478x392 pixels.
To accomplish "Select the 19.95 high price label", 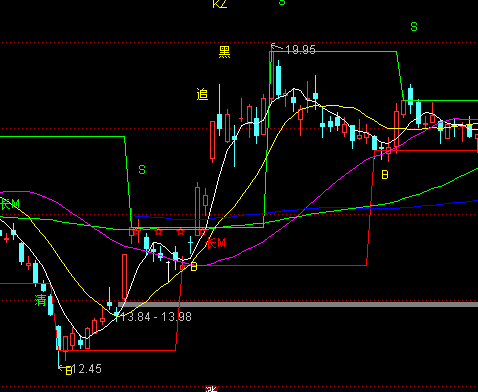I will [x=300, y=50].
